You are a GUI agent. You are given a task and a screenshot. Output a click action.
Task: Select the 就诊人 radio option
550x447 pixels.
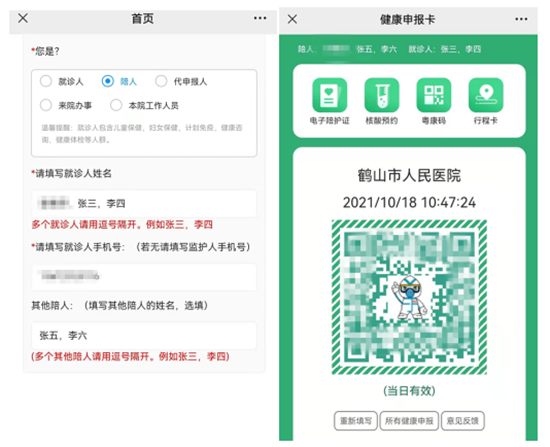click(x=46, y=81)
